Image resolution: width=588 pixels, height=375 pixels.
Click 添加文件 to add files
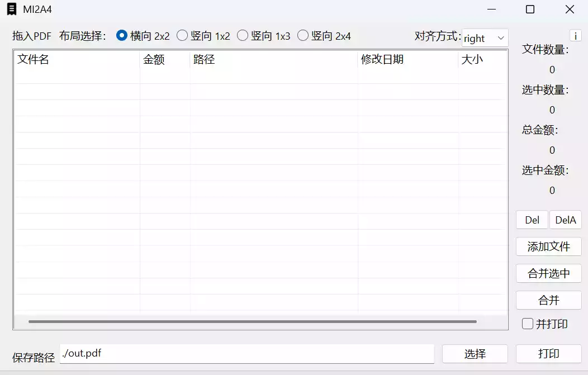(548, 246)
